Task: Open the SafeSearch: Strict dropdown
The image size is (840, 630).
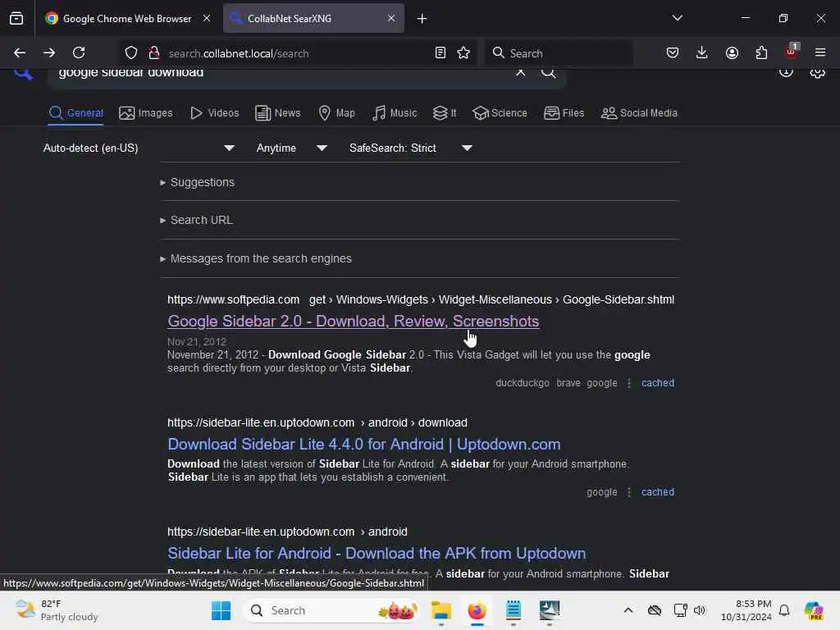Action: tap(411, 148)
